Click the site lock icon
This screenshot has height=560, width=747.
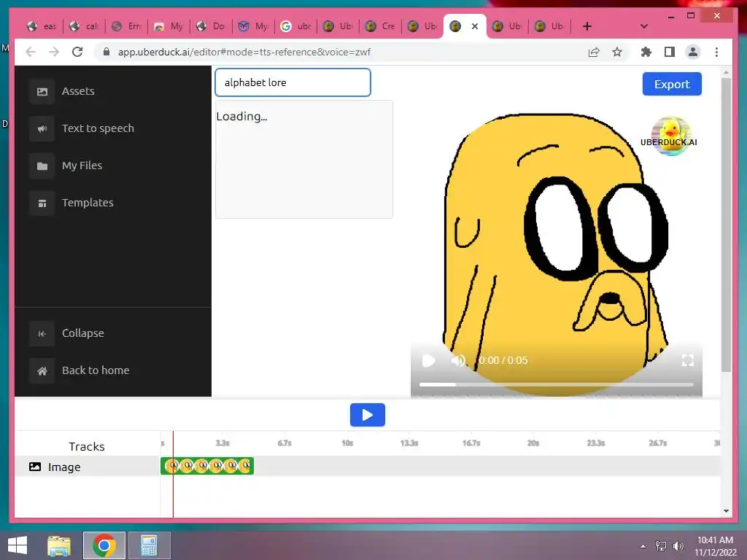pos(107,52)
